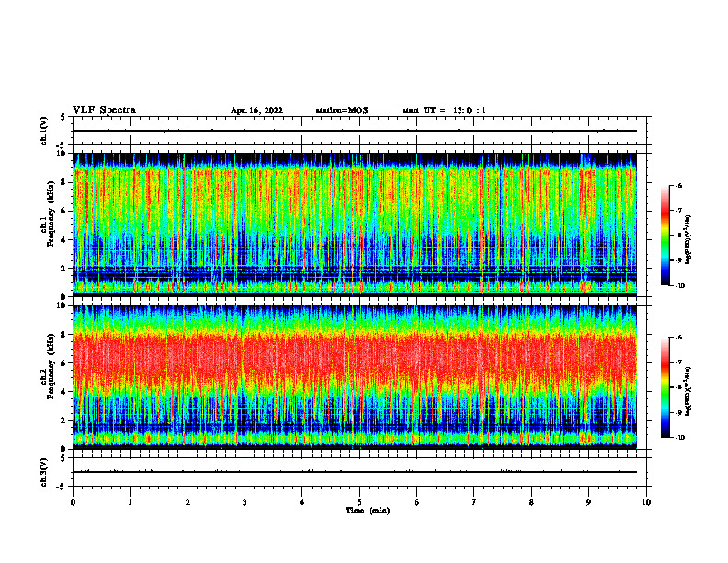Click the ch.2 spectrogram frequency tick "6"
The width and height of the screenshot is (728, 563).
pos(63,363)
